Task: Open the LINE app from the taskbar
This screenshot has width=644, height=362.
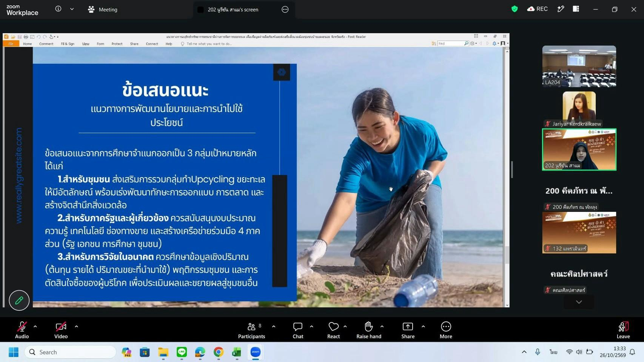Action: [x=182, y=352]
